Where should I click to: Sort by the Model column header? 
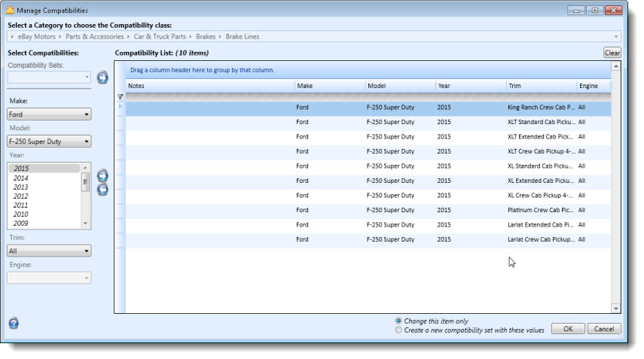(x=401, y=86)
